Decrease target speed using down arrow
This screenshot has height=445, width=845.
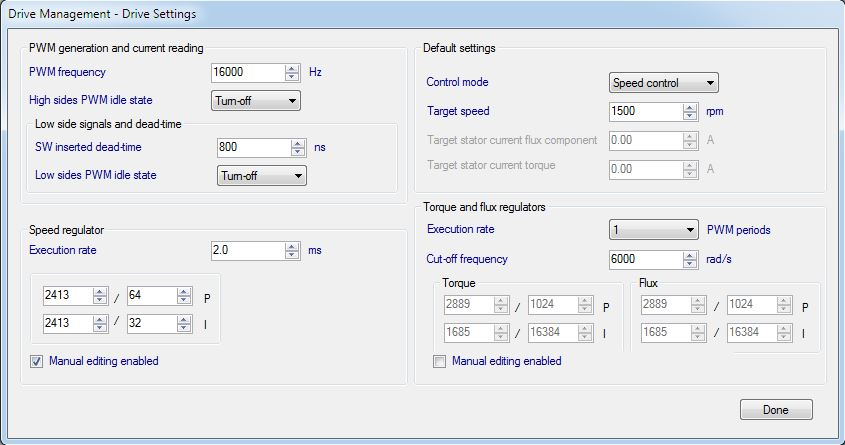[x=690, y=115]
